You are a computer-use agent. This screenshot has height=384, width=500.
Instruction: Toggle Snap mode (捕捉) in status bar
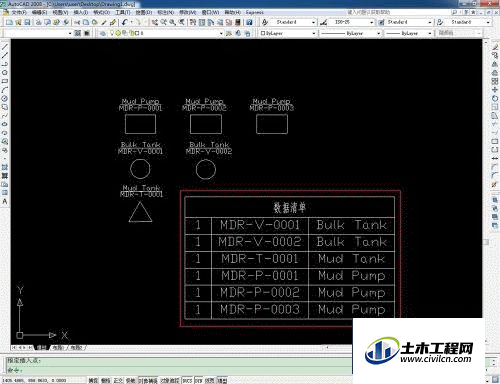pyautogui.click(x=93, y=380)
